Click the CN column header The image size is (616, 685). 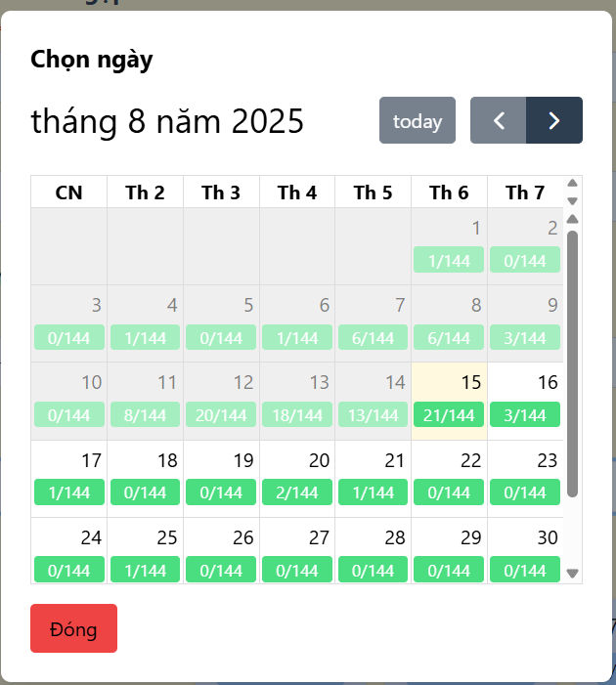click(x=69, y=193)
